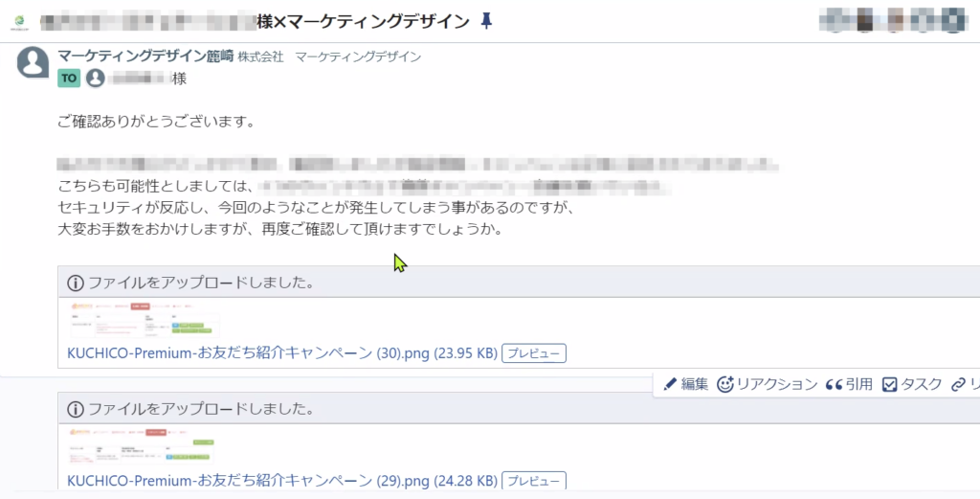Viewport: 980px width, 499px height.
Task: Open the small recipient avatar next to TO
Action: [x=95, y=79]
